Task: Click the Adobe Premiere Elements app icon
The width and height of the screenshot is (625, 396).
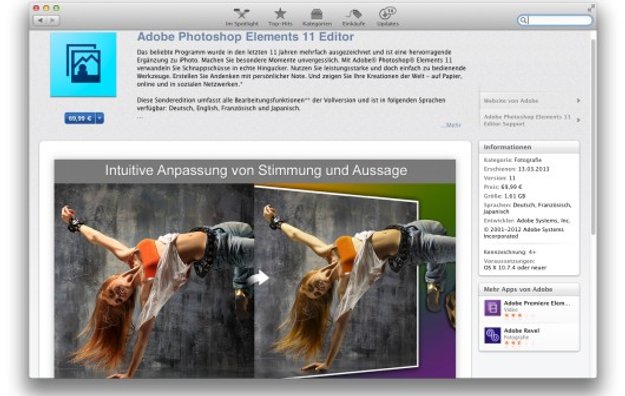Action: [492, 308]
